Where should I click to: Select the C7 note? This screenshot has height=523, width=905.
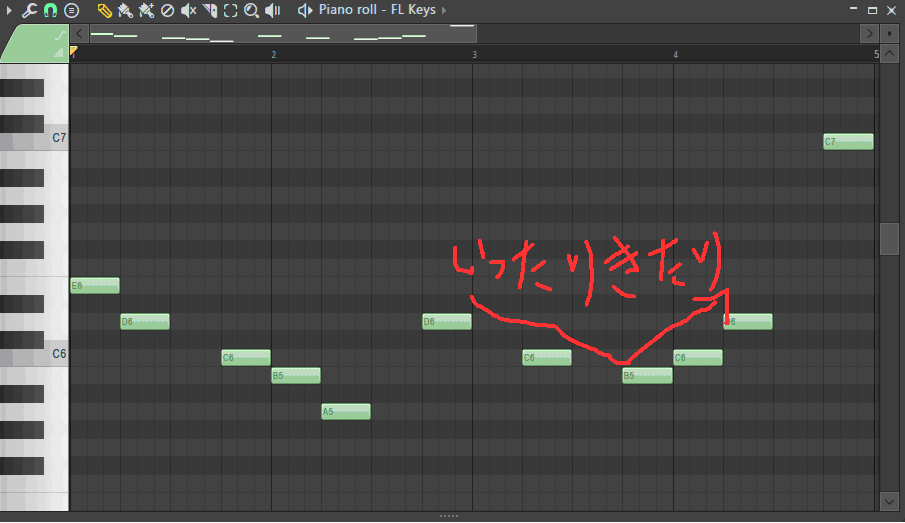pos(848,141)
